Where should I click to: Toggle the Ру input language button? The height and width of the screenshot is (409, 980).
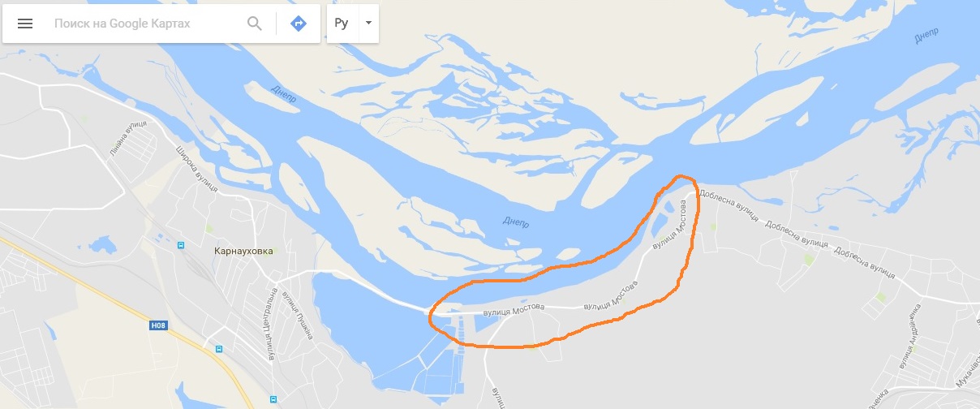[342, 24]
